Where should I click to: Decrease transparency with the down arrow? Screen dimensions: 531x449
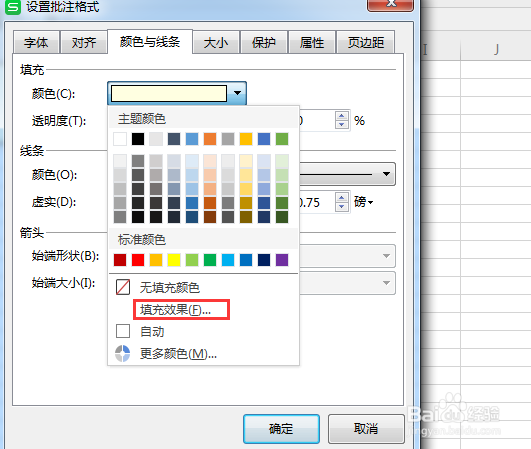pos(342,124)
